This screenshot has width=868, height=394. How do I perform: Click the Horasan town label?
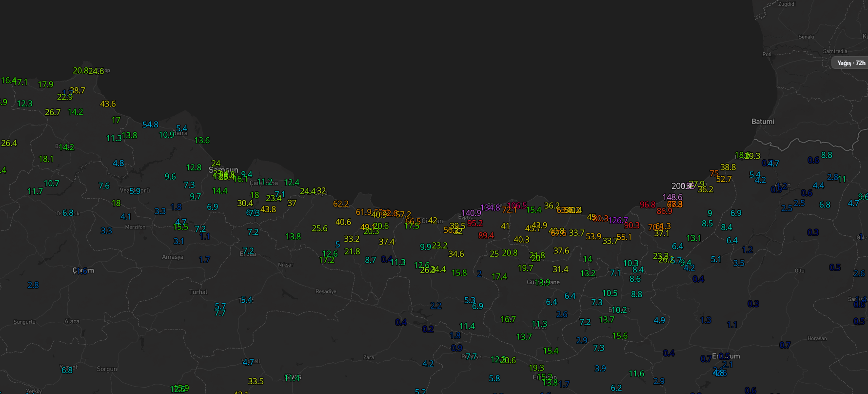coord(817,338)
